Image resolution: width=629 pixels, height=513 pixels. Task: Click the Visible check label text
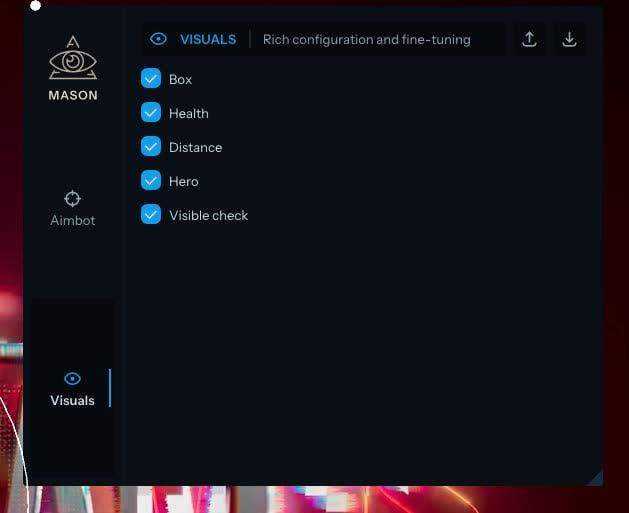(209, 215)
